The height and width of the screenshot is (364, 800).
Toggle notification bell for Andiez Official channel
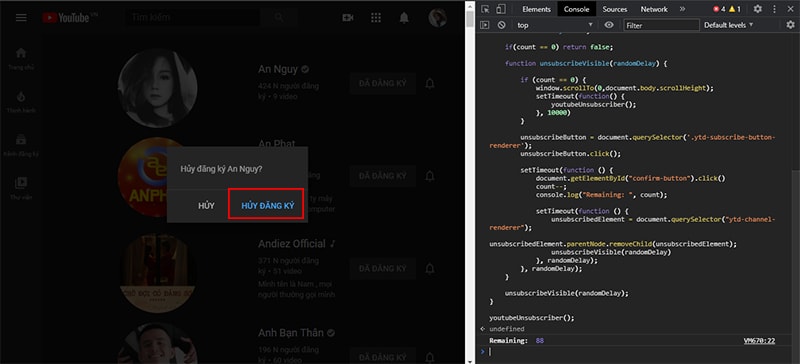tap(430, 269)
